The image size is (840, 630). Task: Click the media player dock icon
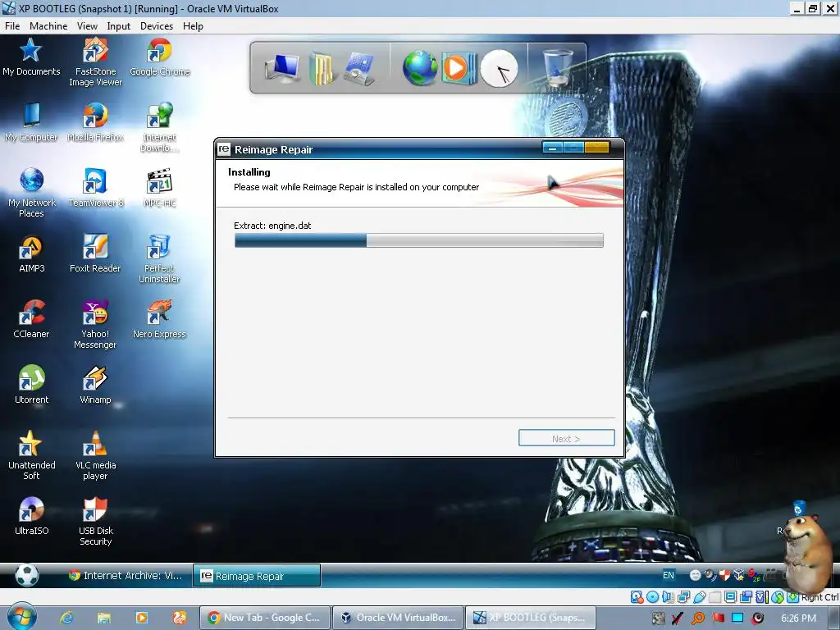point(458,68)
